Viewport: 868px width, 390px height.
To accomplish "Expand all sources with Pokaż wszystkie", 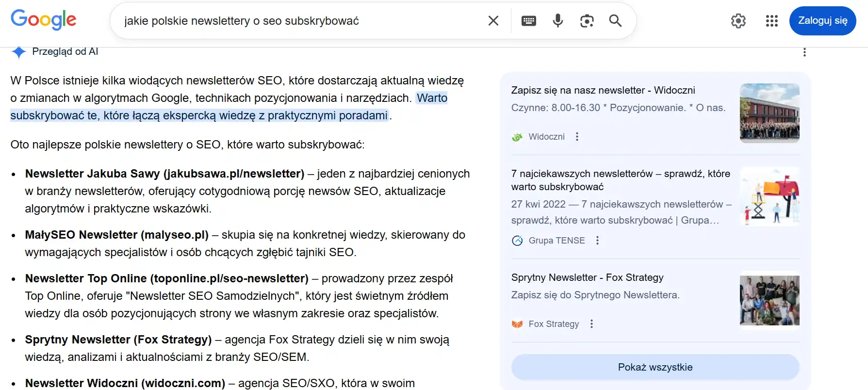I will 655,367.
